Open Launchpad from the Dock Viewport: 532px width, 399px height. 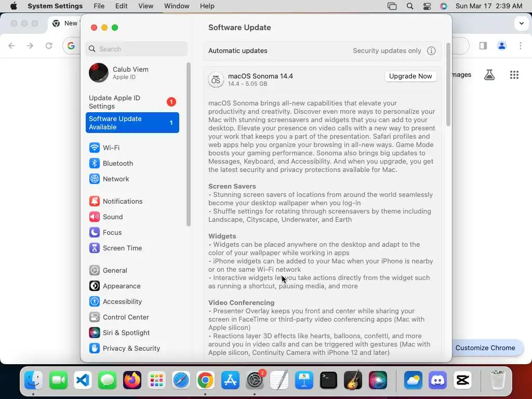point(156,380)
